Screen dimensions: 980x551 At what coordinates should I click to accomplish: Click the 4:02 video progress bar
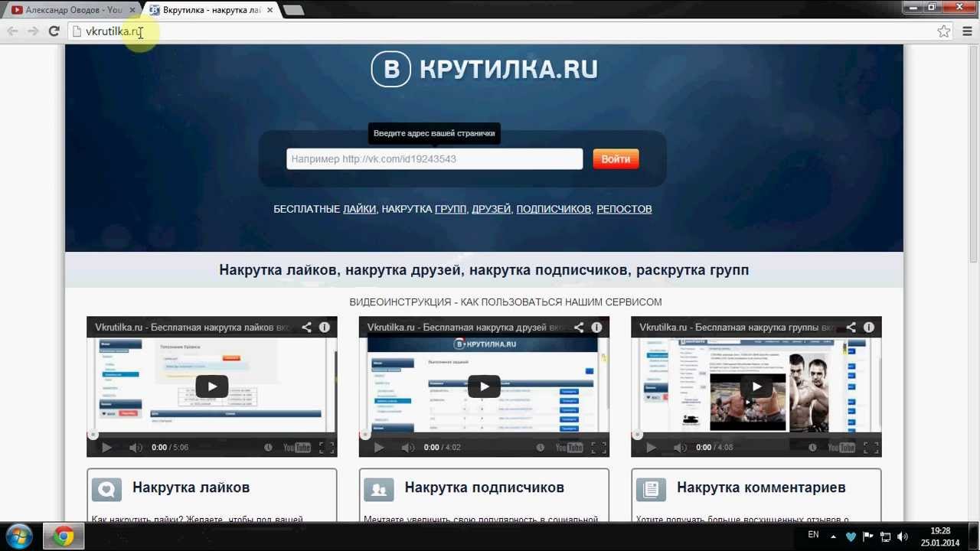click(484, 435)
